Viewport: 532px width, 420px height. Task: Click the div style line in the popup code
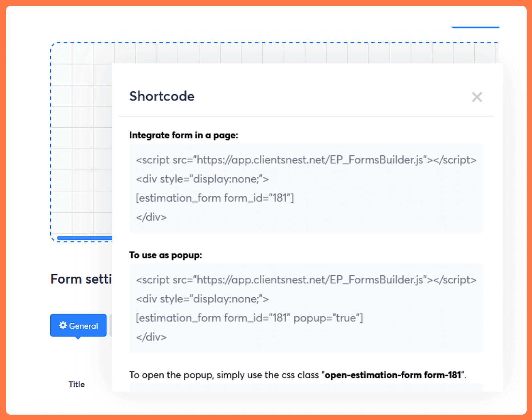point(202,299)
